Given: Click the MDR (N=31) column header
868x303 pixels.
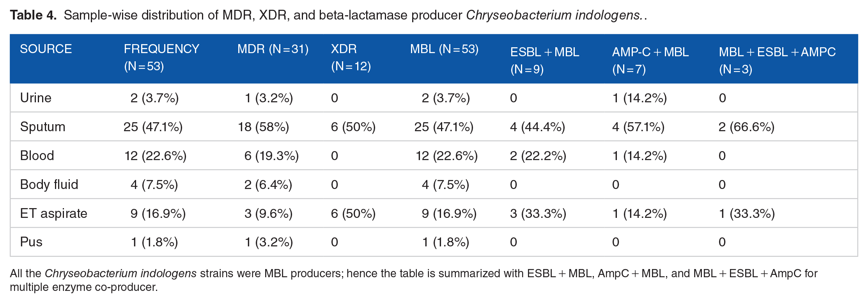Looking at the screenshot, I should pos(273,49).
